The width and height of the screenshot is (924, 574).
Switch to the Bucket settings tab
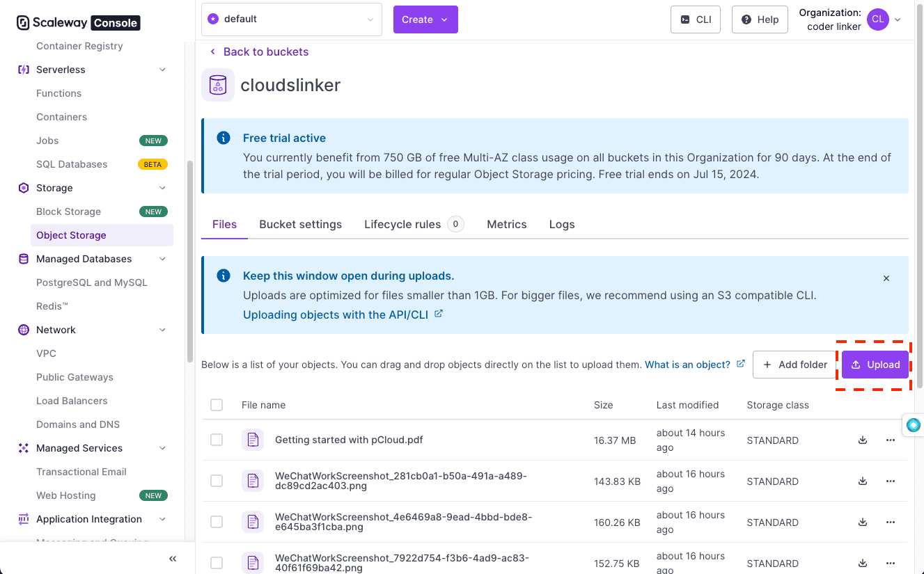point(300,224)
